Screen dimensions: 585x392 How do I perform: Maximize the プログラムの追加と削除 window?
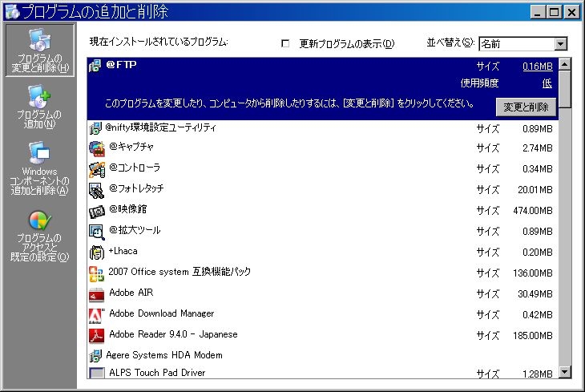tap(555, 12)
